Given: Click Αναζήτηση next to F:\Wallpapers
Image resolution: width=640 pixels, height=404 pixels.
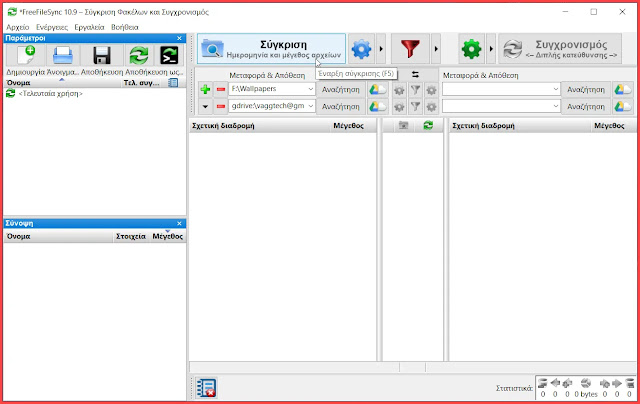Looking at the screenshot, I should 341,89.
